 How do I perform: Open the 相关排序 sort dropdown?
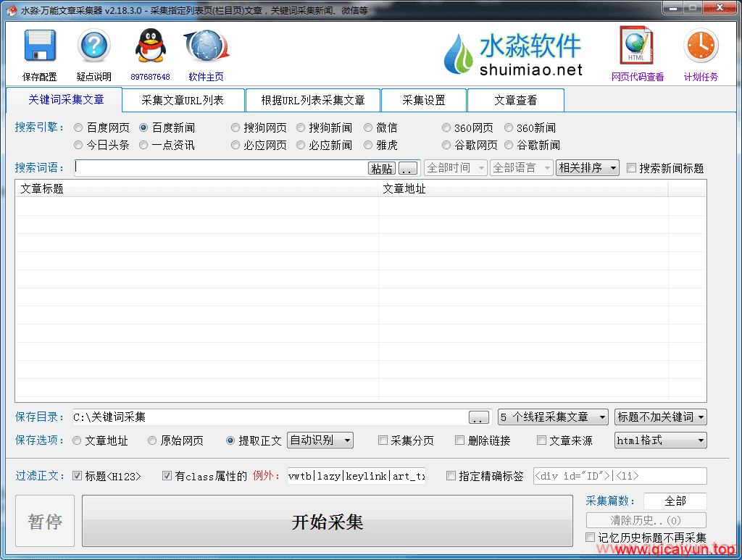(x=587, y=168)
